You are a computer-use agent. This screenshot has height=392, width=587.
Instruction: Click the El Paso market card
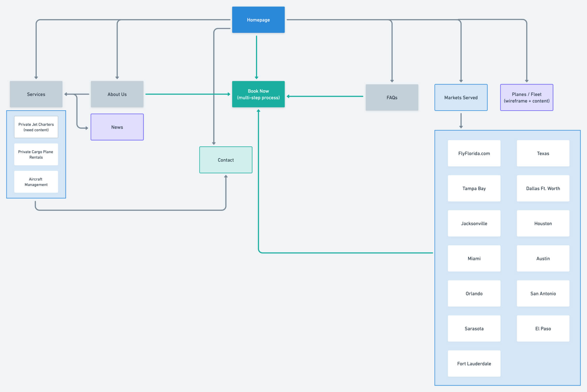(543, 328)
